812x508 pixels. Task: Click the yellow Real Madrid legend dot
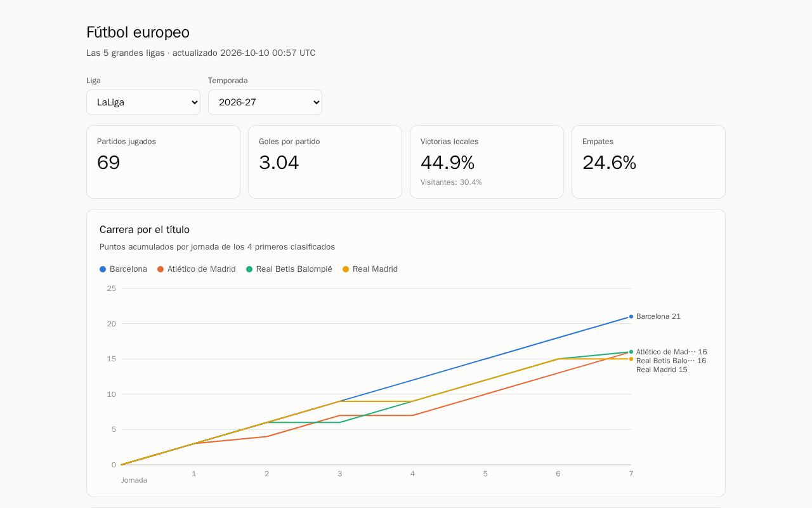tap(346, 269)
